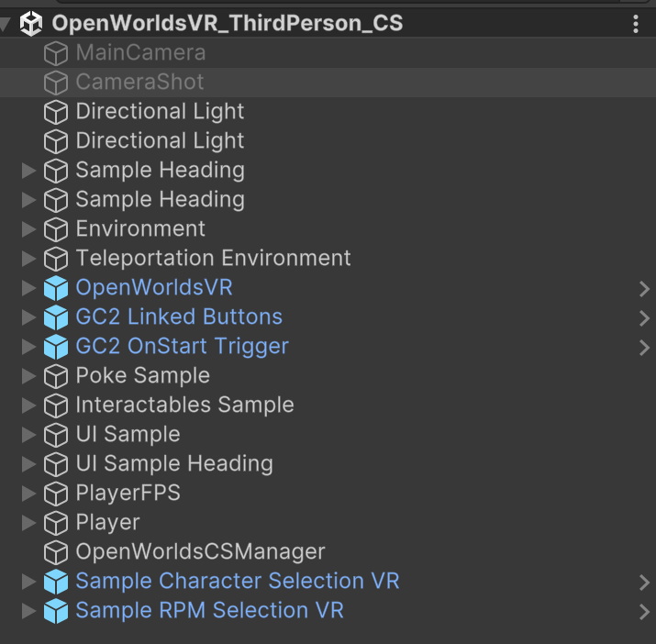Open the scene's three-dot options menu

(x=636, y=24)
